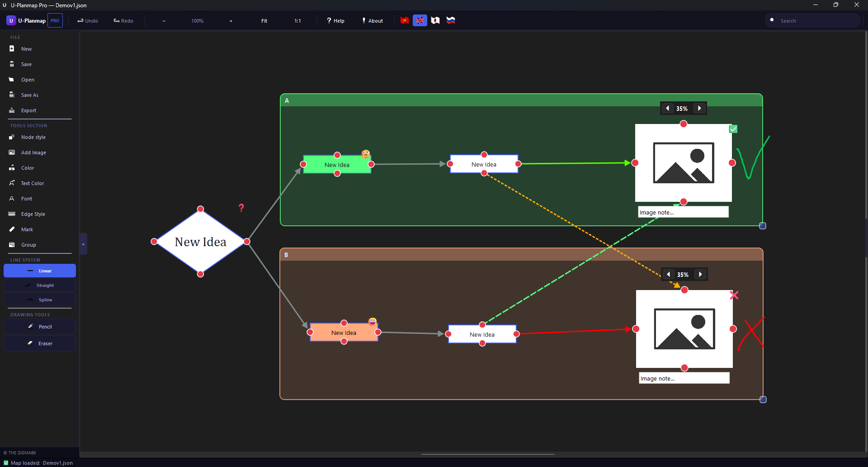Create a new map with New

[x=40, y=49]
